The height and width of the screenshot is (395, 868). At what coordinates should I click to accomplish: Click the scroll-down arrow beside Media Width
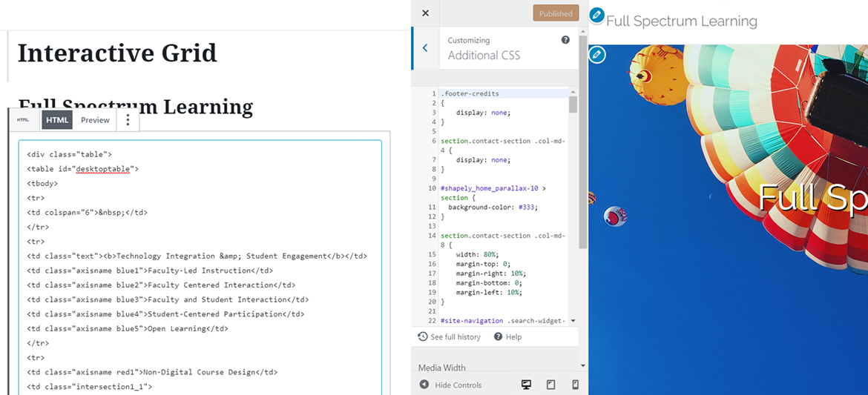[x=582, y=365]
